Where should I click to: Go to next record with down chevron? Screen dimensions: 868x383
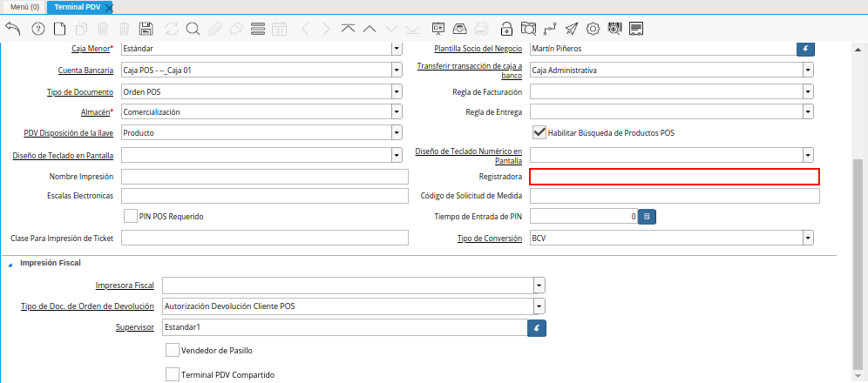click(390, 29)
